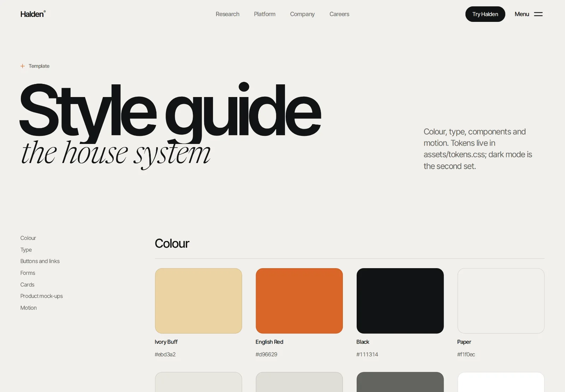The width and height of the screenshot is (565, 392).
Task: Click the Paper swatch name label
Action: coord(464,342)
